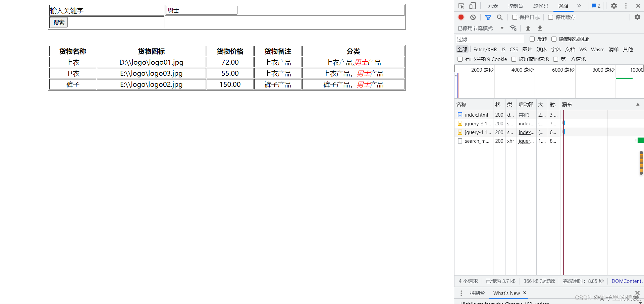Filter requests by WS
The image size is (644, 304).
583,49
